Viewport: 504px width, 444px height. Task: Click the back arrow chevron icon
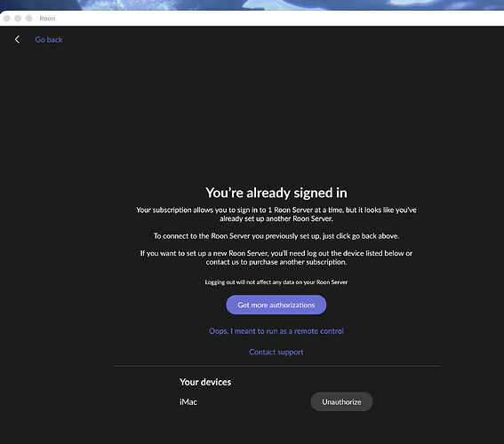[x=17, y=39]
